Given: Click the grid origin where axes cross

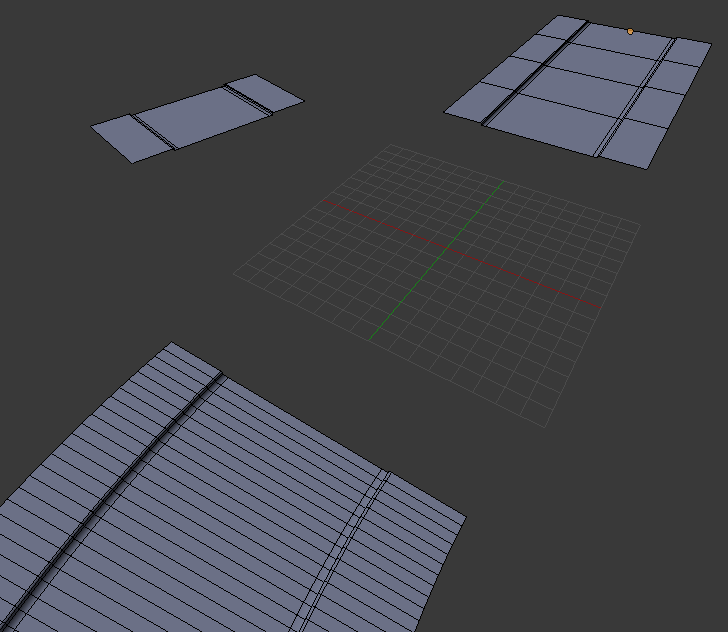Looking at the screenshot, I should [448, 248].
